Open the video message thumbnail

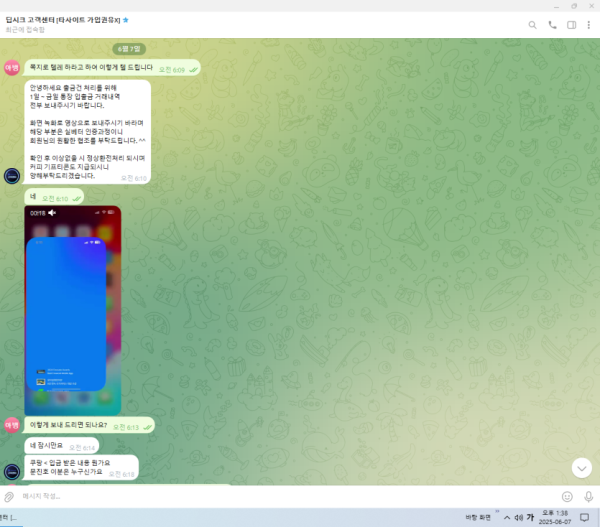pos(73,310)
